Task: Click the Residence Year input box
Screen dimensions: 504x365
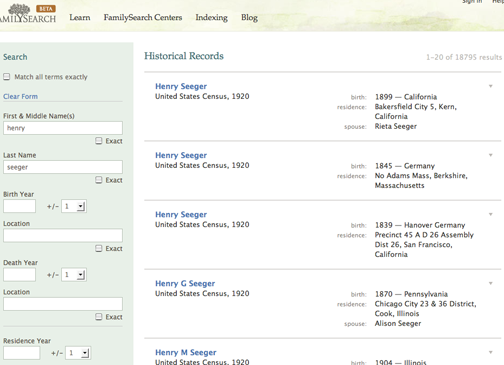Action: [22, 353]
